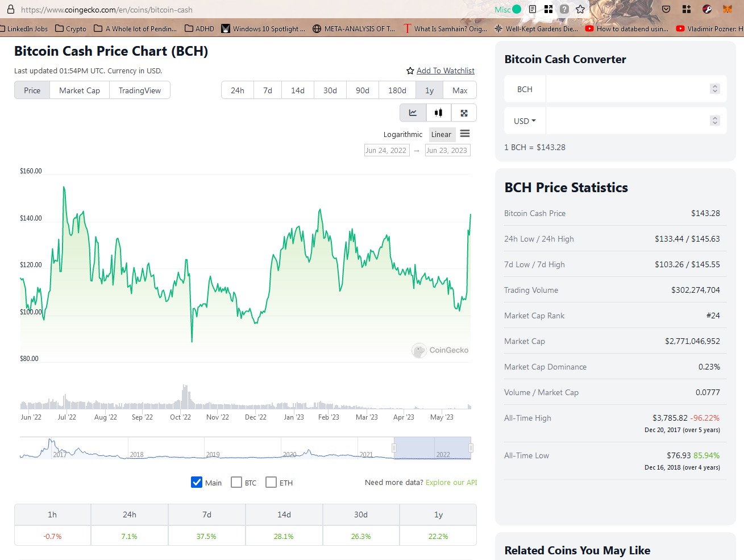Click the 7d change value 37.5%
The image size is (744, 560).
point(206,536)
